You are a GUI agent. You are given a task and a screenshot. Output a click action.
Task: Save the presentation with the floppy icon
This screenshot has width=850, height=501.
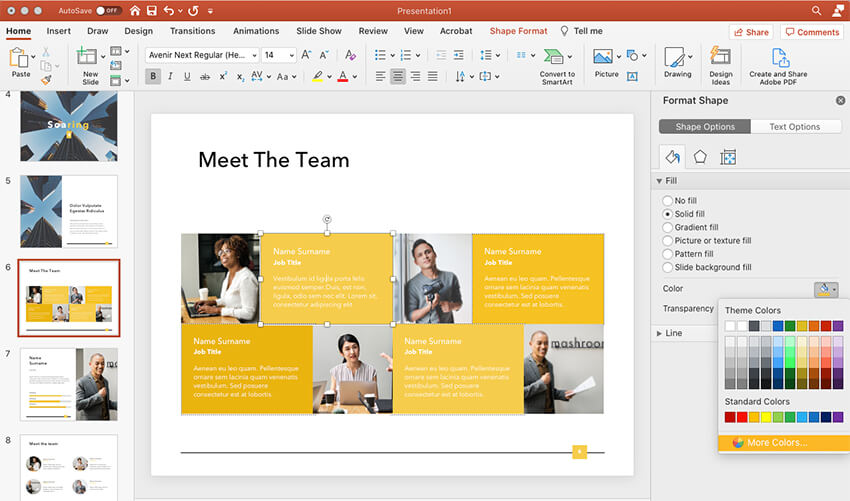pos(152,10)
